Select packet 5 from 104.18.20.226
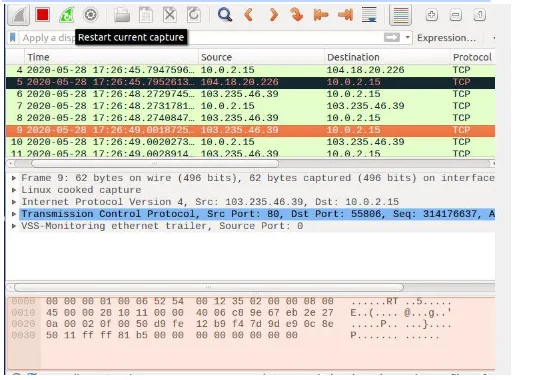The height and width of the screenshot is (380, 539). (x=250, y=82)
